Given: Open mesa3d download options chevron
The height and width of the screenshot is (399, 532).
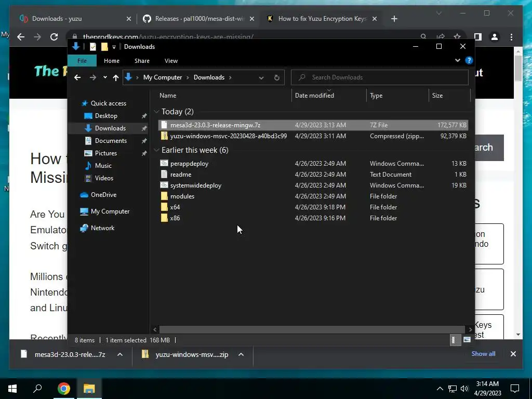Looking at the screenshot, I should pyautogui.click(x=120, y=354).
